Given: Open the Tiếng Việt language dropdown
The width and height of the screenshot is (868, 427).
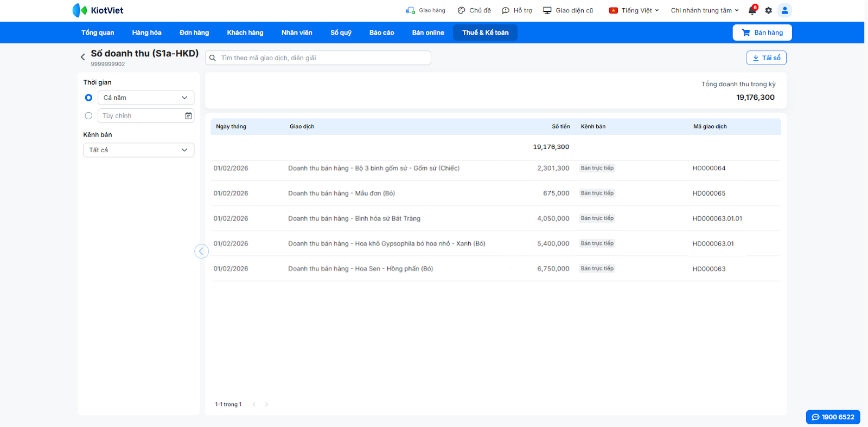Looking at the screenshot, I should point(634,10).
